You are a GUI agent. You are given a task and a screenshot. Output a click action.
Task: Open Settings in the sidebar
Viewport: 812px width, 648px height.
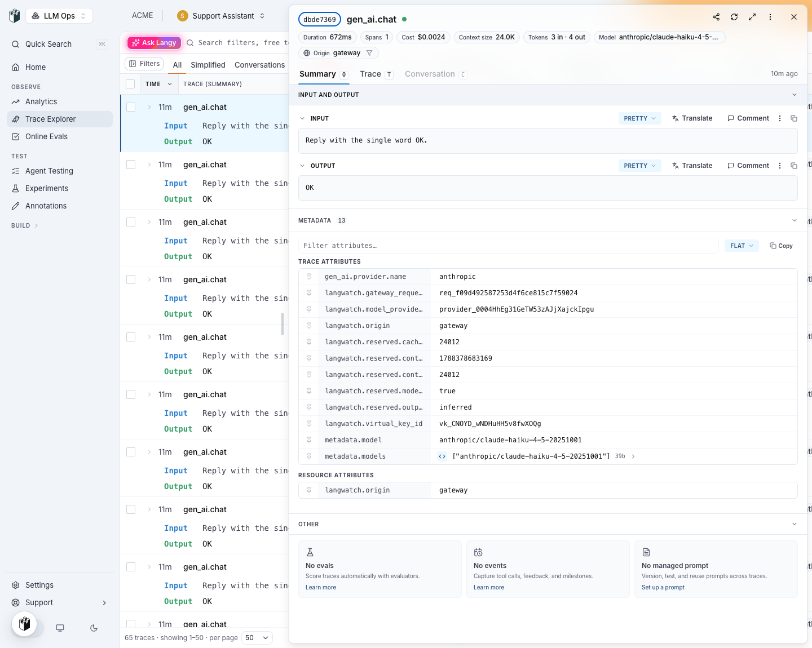(59, 585)
